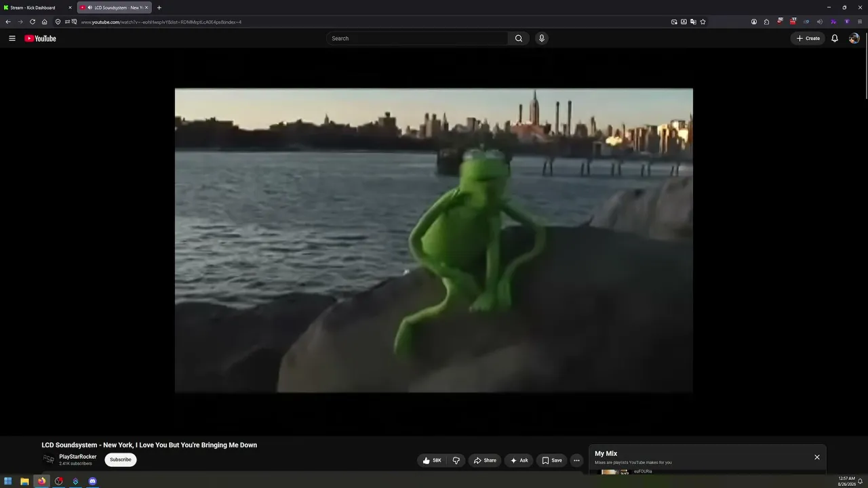Go back with the browser back arrow
Screen dimensions: 868x488
[8, 22]
